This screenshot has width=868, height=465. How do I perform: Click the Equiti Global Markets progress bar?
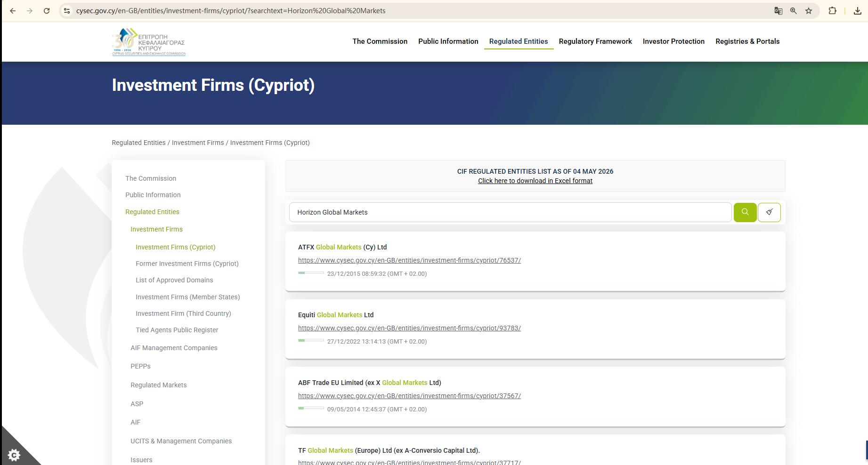click(x=311, y=340)
